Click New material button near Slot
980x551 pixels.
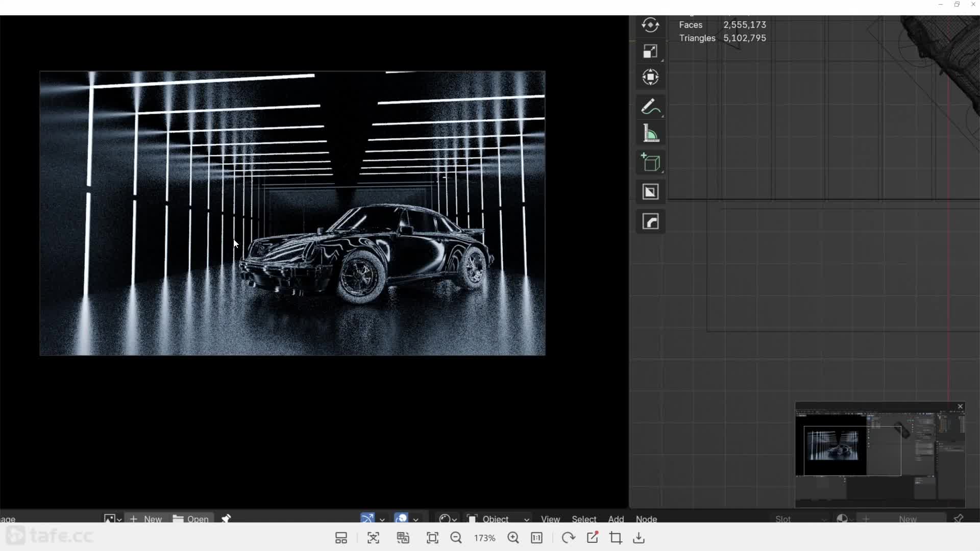point(901,518)
